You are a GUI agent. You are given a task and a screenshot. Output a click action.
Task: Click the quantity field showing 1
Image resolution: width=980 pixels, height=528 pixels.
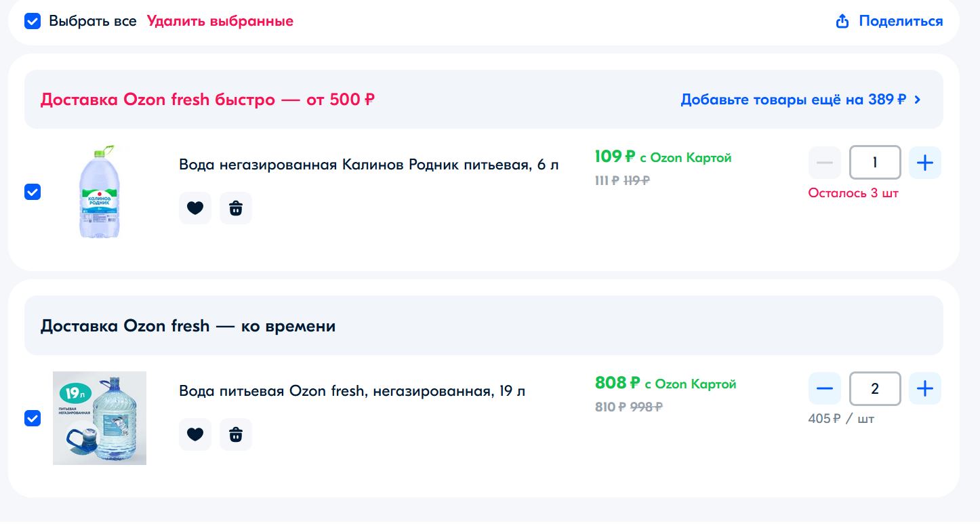click(875, 163)
